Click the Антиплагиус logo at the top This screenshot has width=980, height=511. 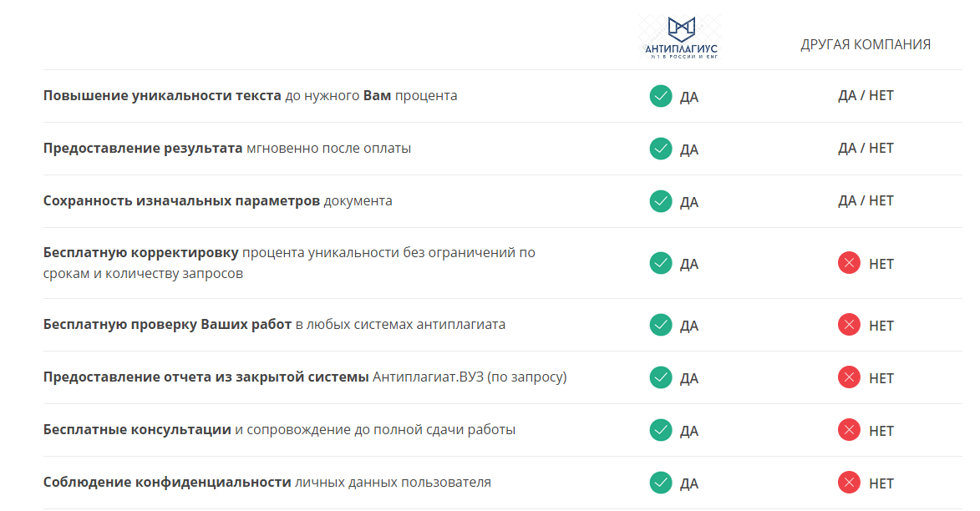681,38
